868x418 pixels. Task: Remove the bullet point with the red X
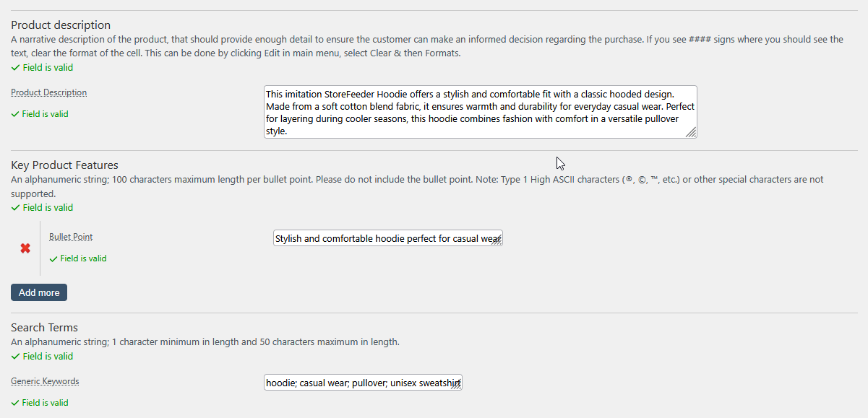[25, 248]
